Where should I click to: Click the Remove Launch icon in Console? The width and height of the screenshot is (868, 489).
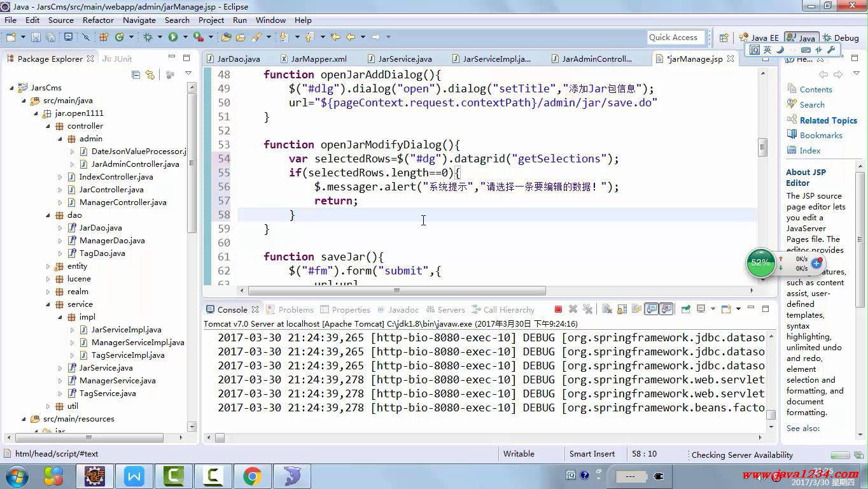pos(573,309)
